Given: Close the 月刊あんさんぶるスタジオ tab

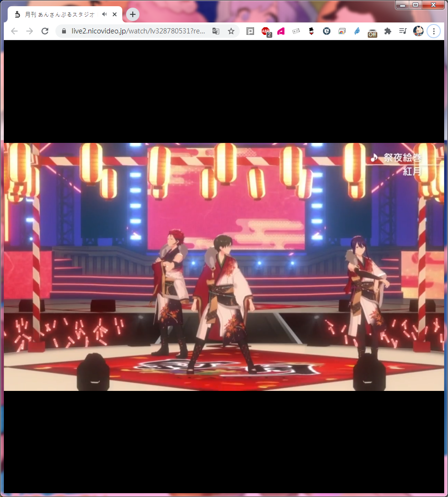Looking at the screenshot, I should pos(115,14).
